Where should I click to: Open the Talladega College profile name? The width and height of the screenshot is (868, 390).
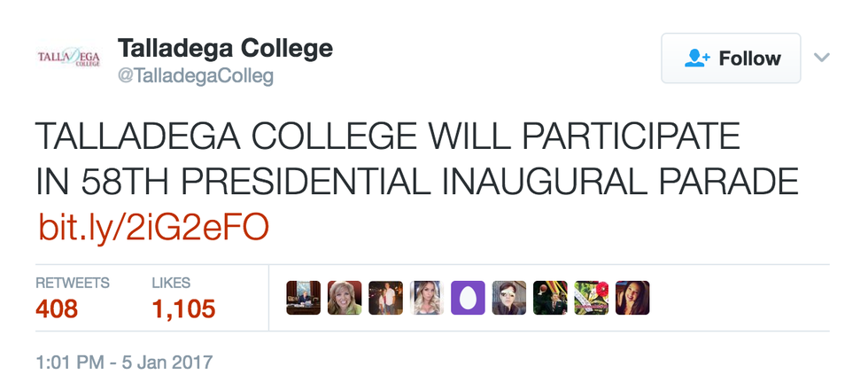tap(225, 48)
